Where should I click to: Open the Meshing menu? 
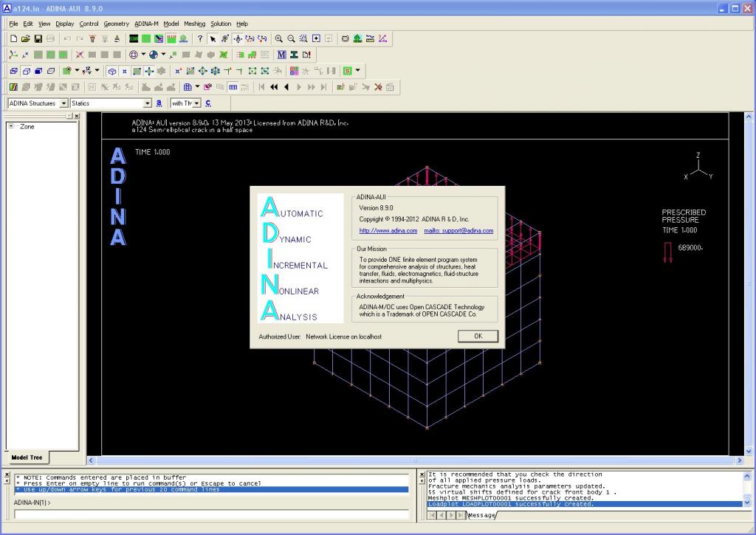pyautogui.click(x=194, y=24)
